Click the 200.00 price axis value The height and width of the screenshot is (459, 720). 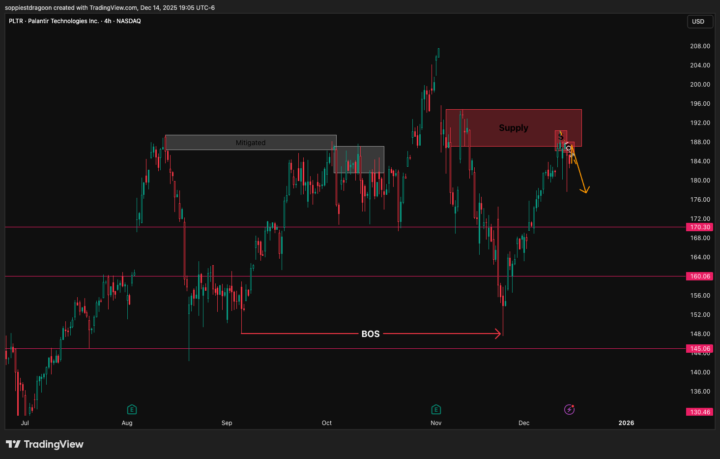pyautogui.click(x=700, y=84)
